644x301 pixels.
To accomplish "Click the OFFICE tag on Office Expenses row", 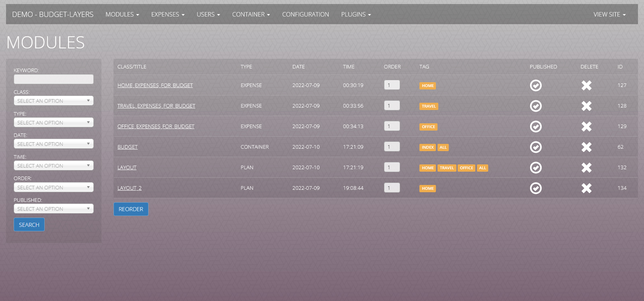I will [428, 127].
